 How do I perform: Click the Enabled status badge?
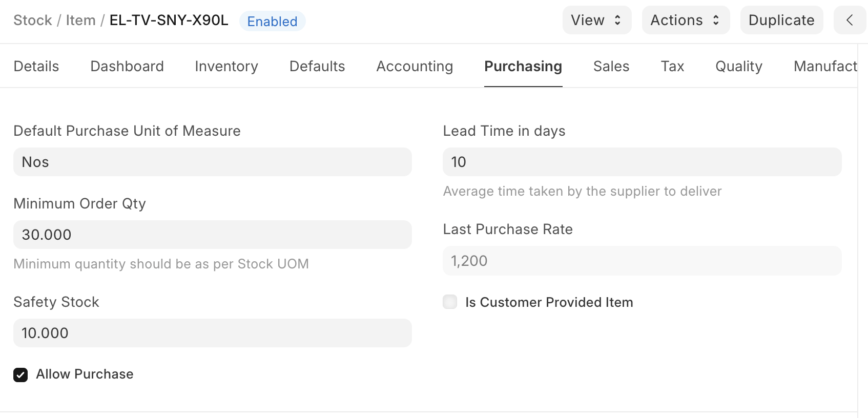(x=272, y=22)
